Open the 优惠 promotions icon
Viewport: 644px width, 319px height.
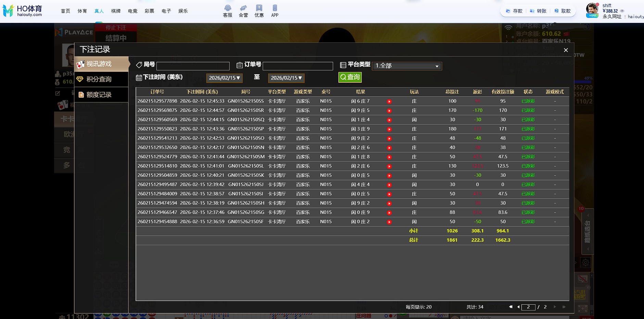259,11
